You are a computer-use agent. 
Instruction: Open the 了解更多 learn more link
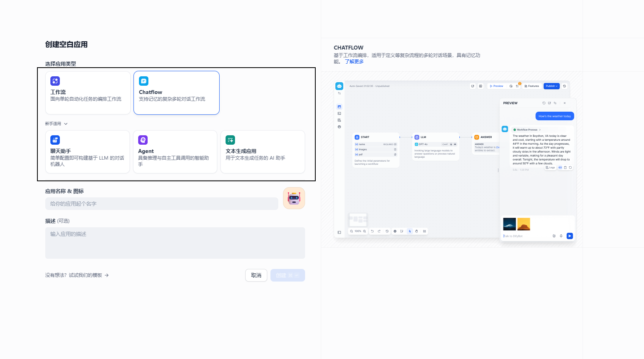click(x=354, y=62)
